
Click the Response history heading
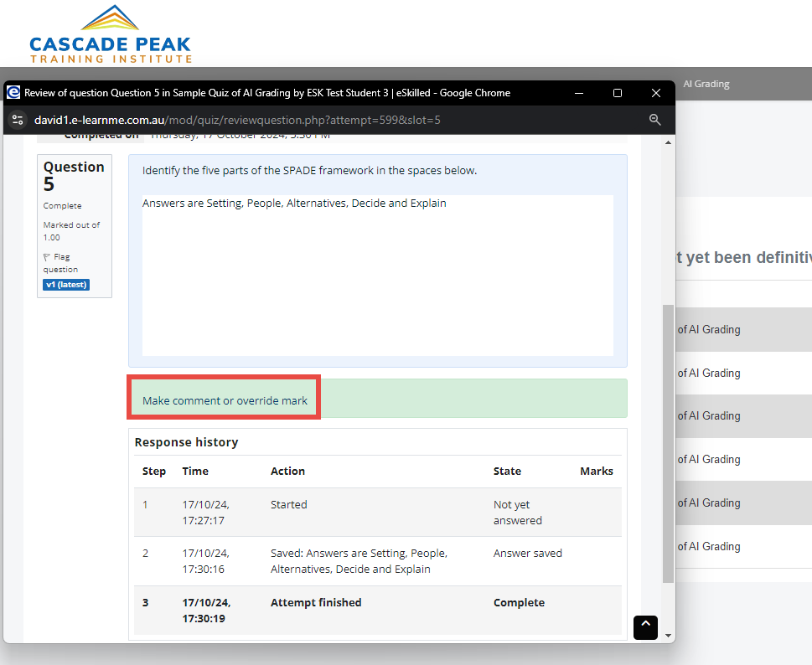pos(186,442)
